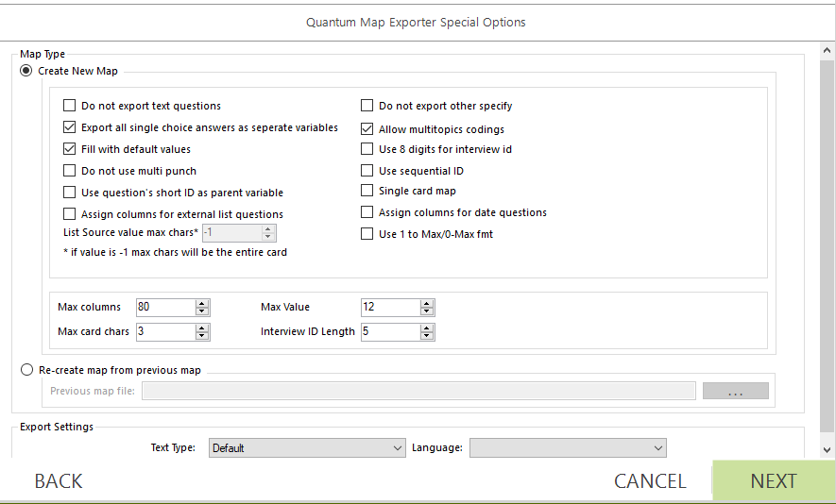Screen dimensions: 836x504
Task: Decrease Max card chars with down arrow
Action: pyautogui.click(x=201, y=336)
